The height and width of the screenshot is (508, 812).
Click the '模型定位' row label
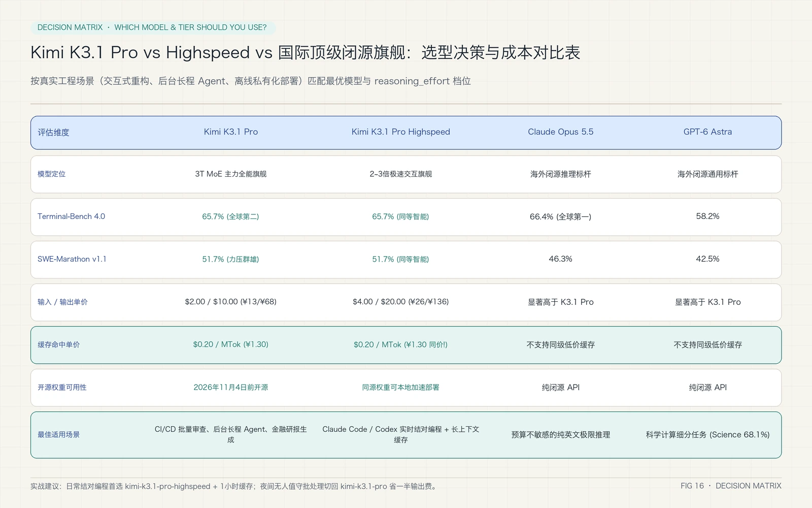[x=52, y=174]
